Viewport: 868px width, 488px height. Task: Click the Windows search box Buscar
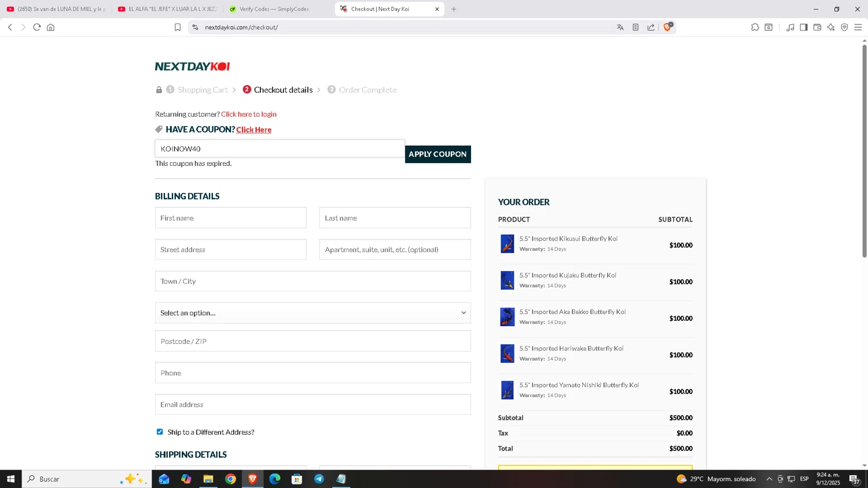(x=87, y=479)
